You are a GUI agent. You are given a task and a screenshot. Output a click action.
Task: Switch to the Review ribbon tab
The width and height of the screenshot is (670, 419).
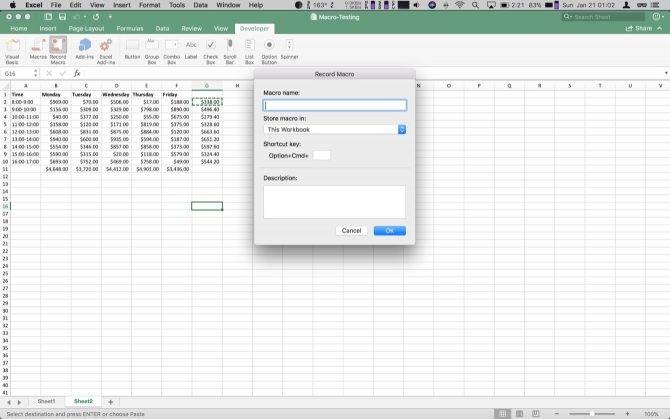click(191, 28)
